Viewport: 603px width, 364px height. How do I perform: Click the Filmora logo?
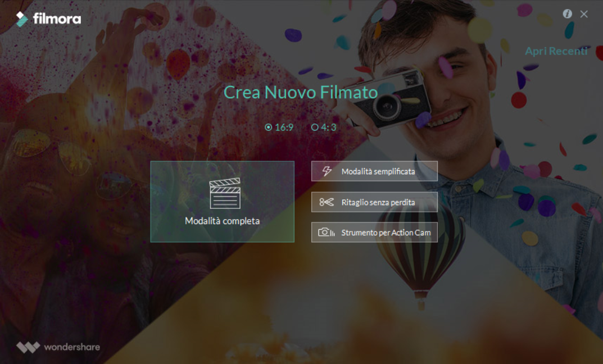48,19
